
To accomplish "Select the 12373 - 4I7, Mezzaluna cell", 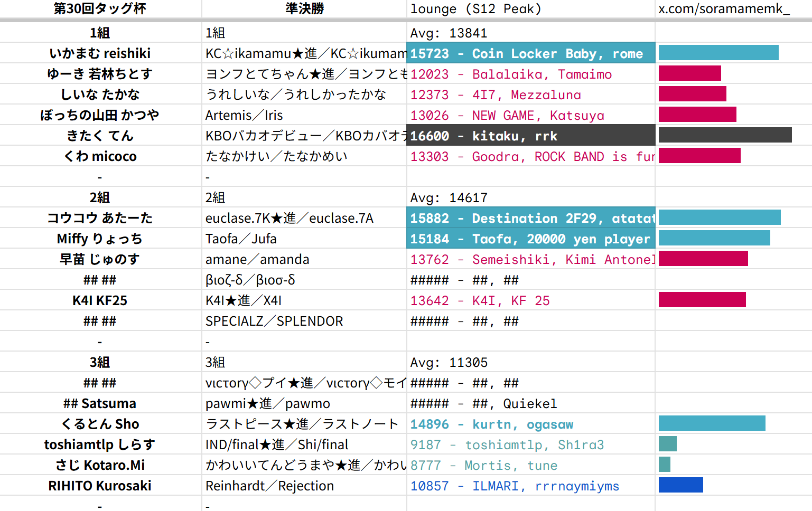I will [x=531, y=94].
